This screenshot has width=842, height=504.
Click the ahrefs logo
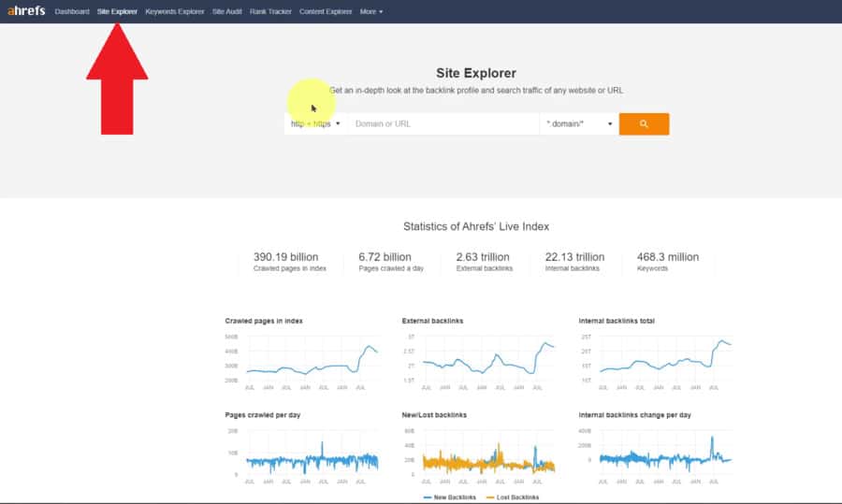pos(26,10)
